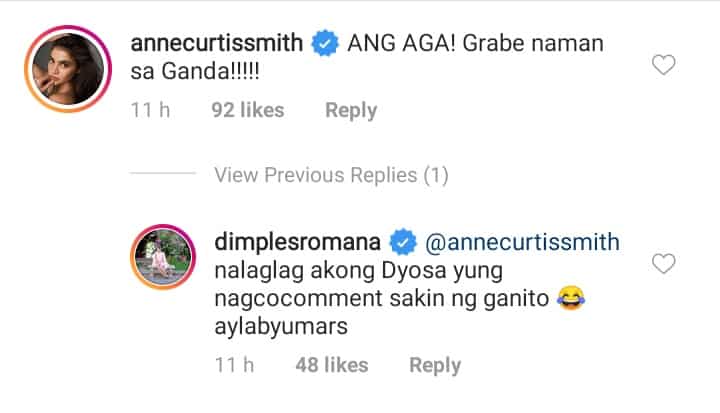The image size is (720, 413).
Task: Select the 'nalaglag akong Dyosa' reply text
Action: (330, 272)
